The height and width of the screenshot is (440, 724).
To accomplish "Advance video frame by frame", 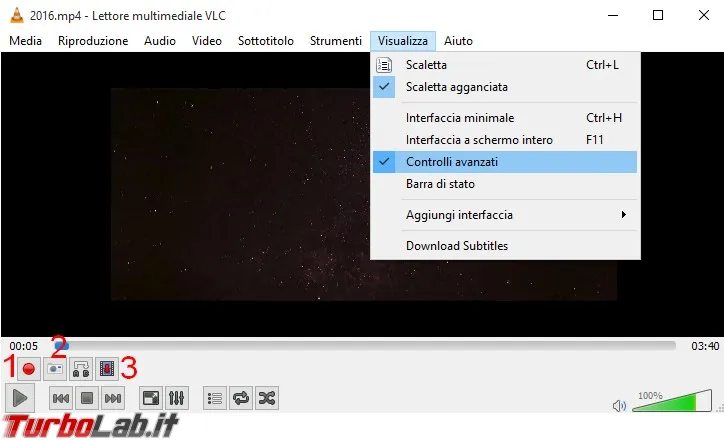I will tap(107, 369).
